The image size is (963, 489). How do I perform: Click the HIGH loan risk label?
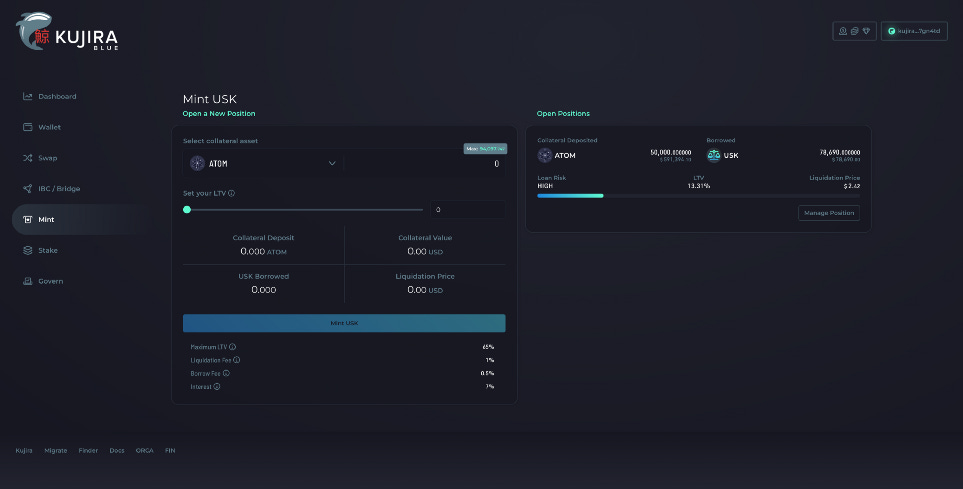point(545,186)
